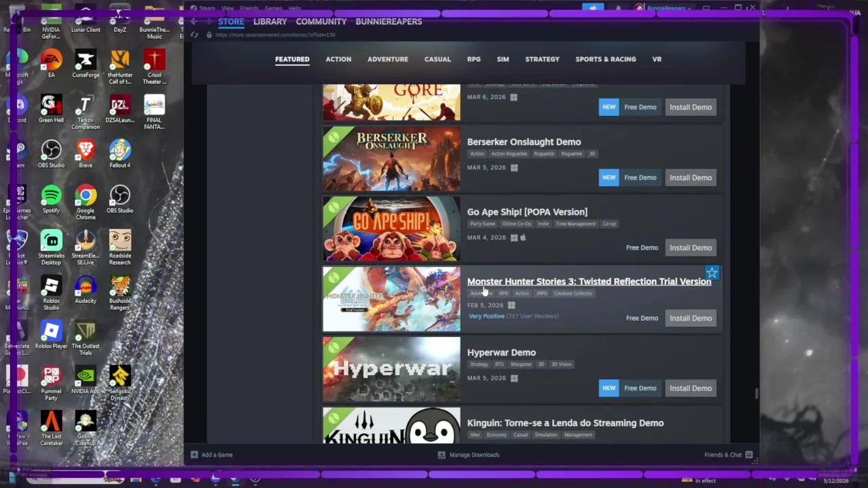Select the ADVENTURE demo category

coord(388,59)
